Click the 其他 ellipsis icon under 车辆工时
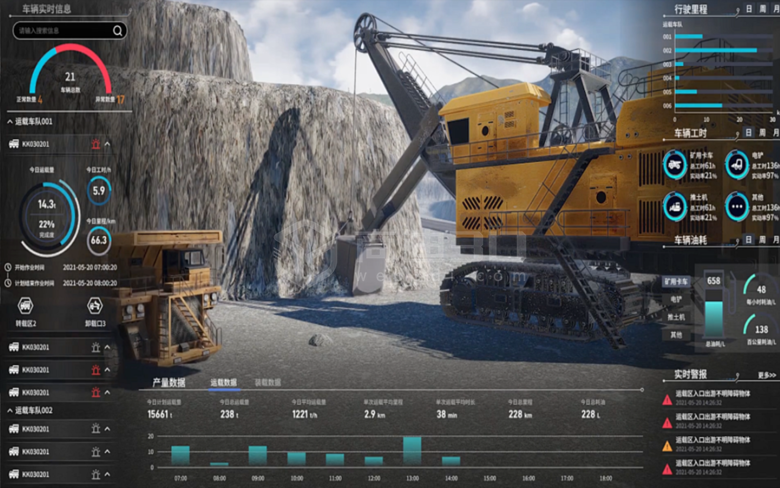This screenshot has width=780, height=488. coord(737,206)
